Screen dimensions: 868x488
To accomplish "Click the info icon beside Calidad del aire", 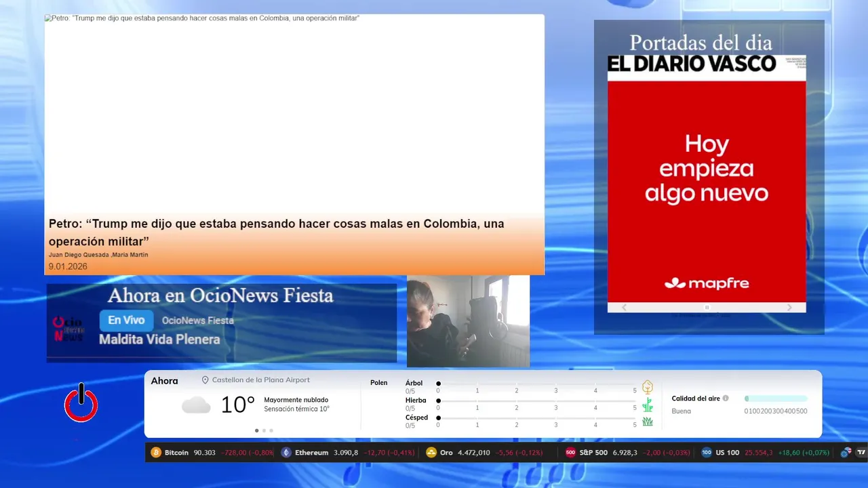I will 726,399.
